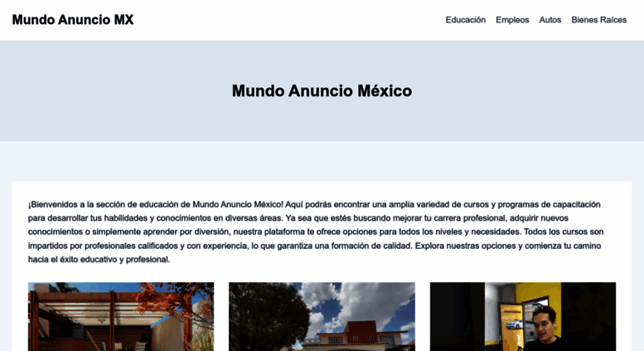Click the Mundo Anuncio México heading
644x351 pixels.
(322, 90)
